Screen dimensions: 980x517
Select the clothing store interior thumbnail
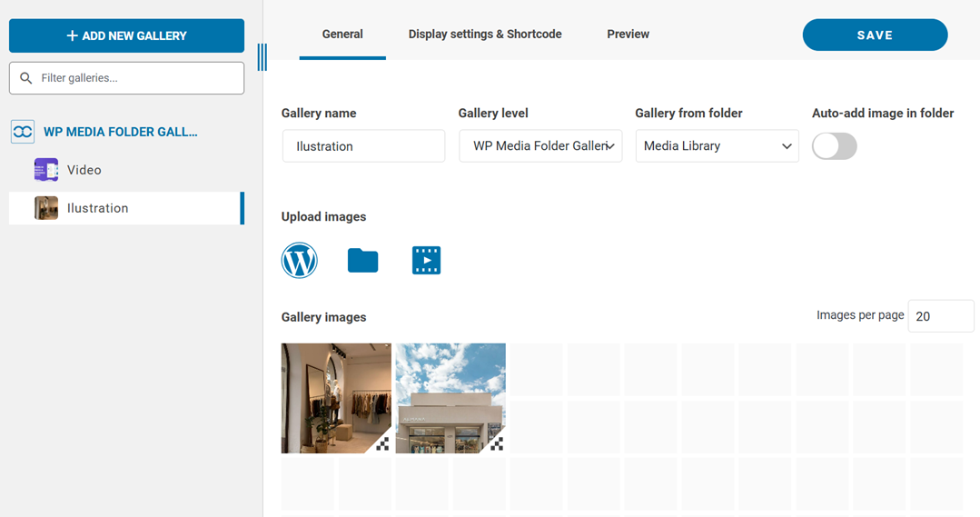pyautogui.click(x=336, y=397)
